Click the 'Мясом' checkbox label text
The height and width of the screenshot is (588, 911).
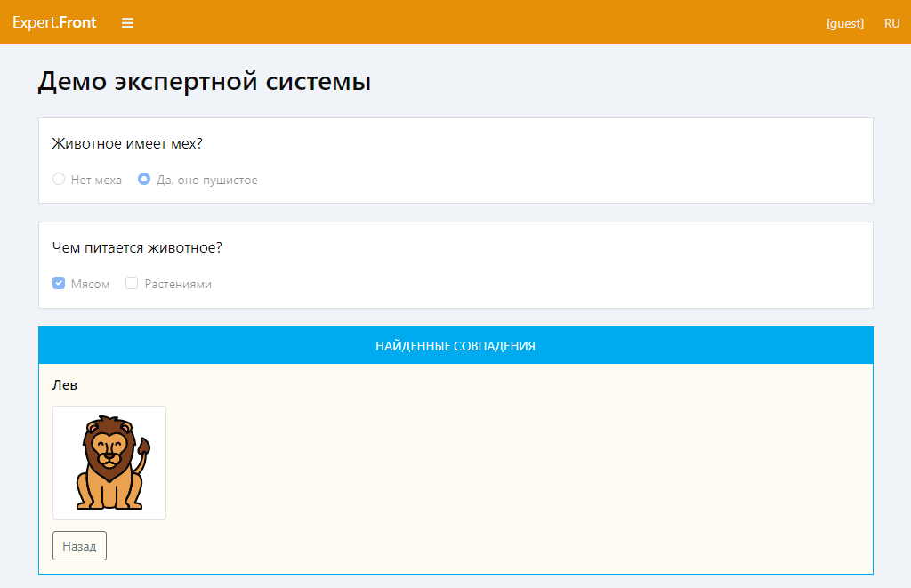[92, 283]
